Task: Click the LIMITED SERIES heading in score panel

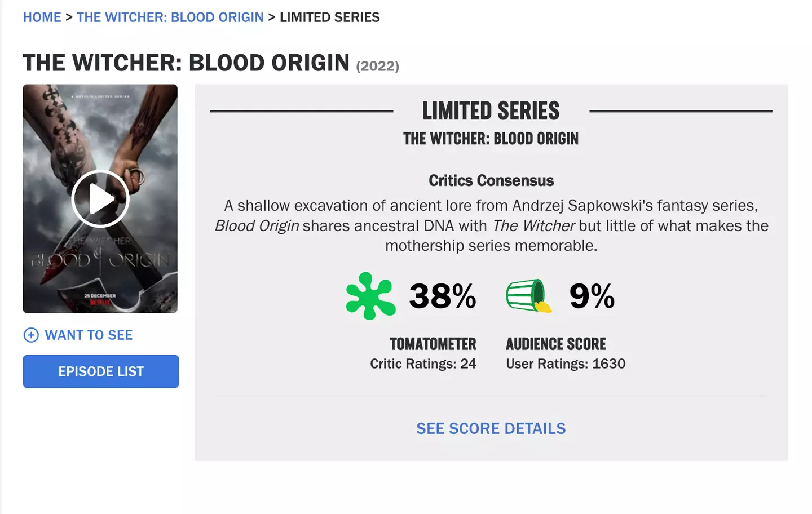Action: point(491,110)
